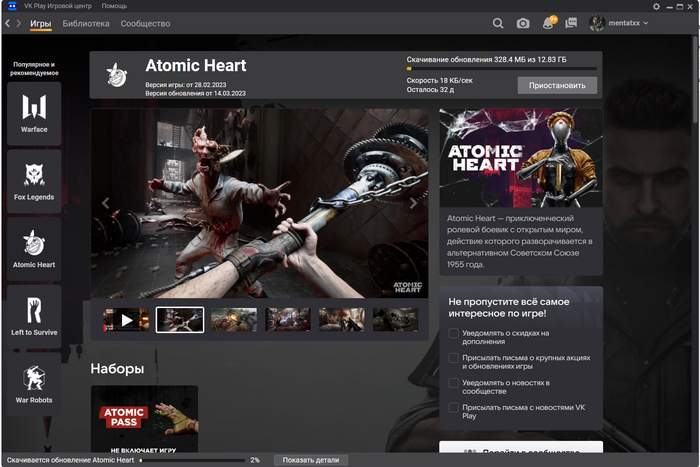Click Показать детали button in status bar

[311, 460]
